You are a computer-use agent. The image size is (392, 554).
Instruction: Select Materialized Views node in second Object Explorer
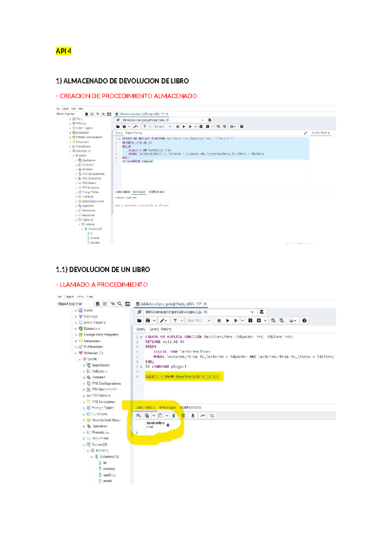(x=106, y=420)
